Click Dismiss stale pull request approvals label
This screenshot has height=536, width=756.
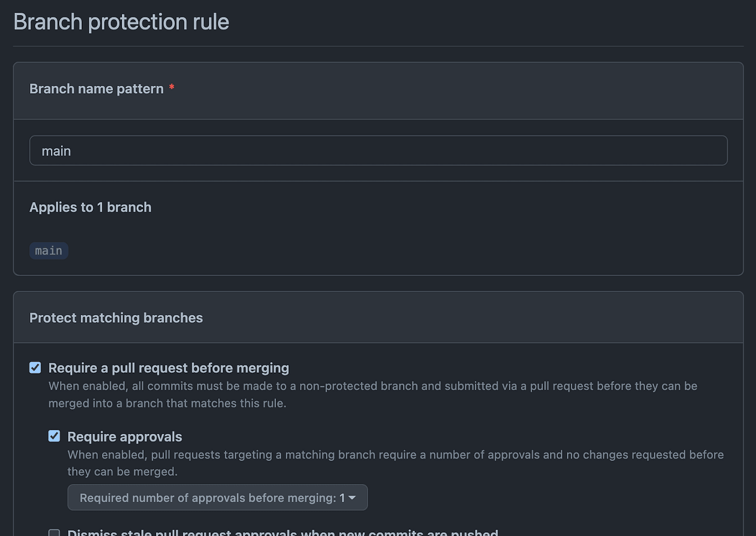[282, 533]
